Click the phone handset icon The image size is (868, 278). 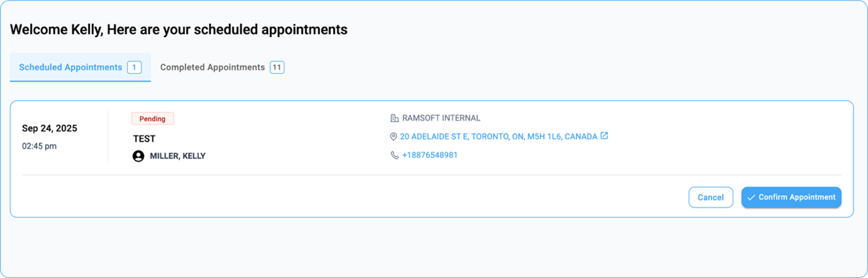[x=395, y=155]
